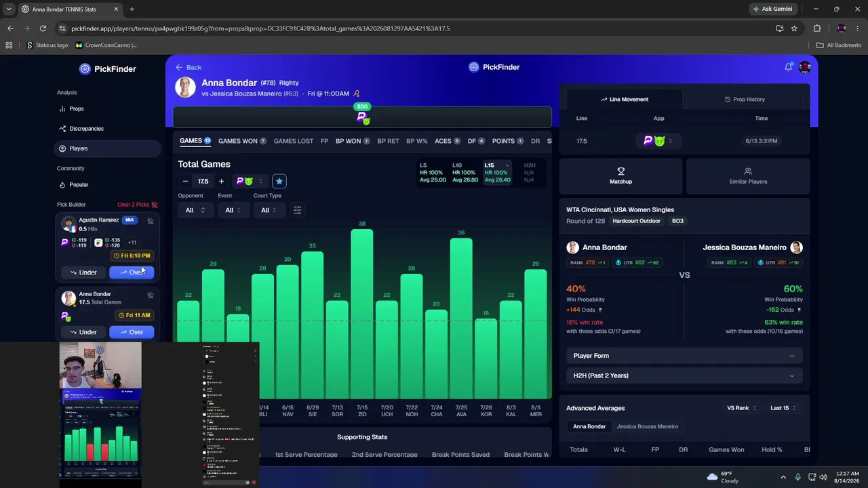The image size is (868, 488).
Task: Select the Matchup panel
Action: click(x=620, y=176)
